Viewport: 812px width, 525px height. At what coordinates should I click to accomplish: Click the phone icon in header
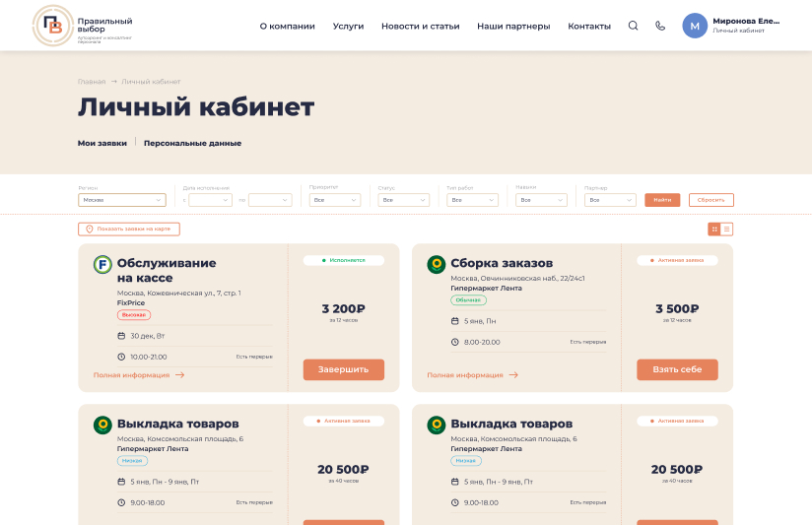click(660, 26)
